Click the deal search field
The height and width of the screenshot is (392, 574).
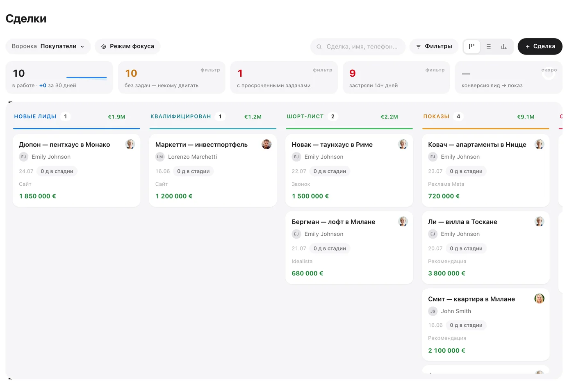[x=358, y=46]
